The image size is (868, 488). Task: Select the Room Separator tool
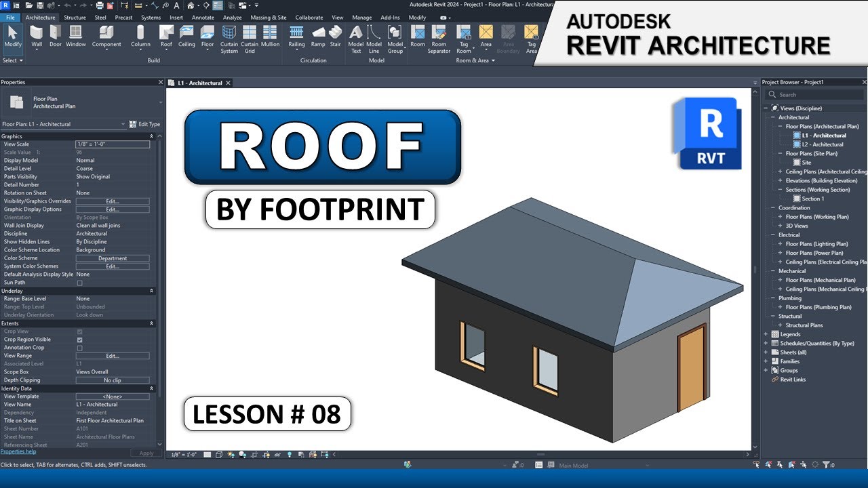click(439, 39)
